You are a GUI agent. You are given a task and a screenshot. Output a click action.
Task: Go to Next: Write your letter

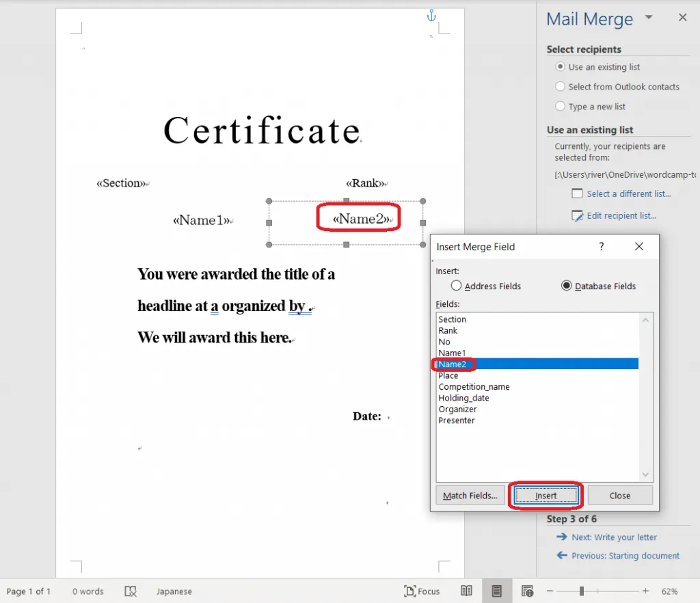[x=614, y=537]
